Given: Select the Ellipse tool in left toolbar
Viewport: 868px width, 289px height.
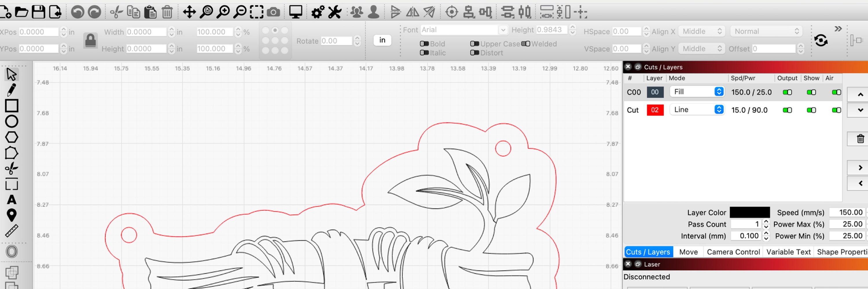Looking at the screenshot, I should [12, 121].
